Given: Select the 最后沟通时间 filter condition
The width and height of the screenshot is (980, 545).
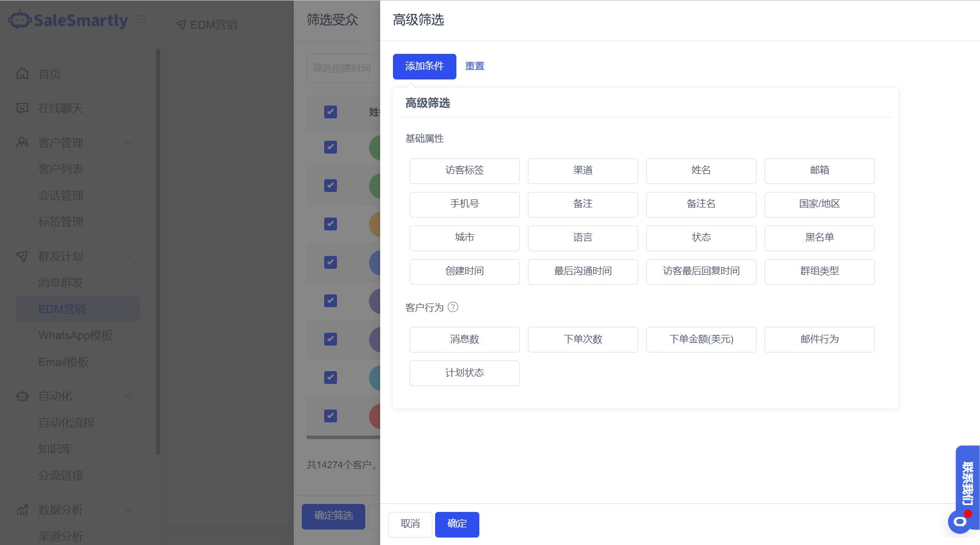Looking at the screenshot, I should pos(583,271).
